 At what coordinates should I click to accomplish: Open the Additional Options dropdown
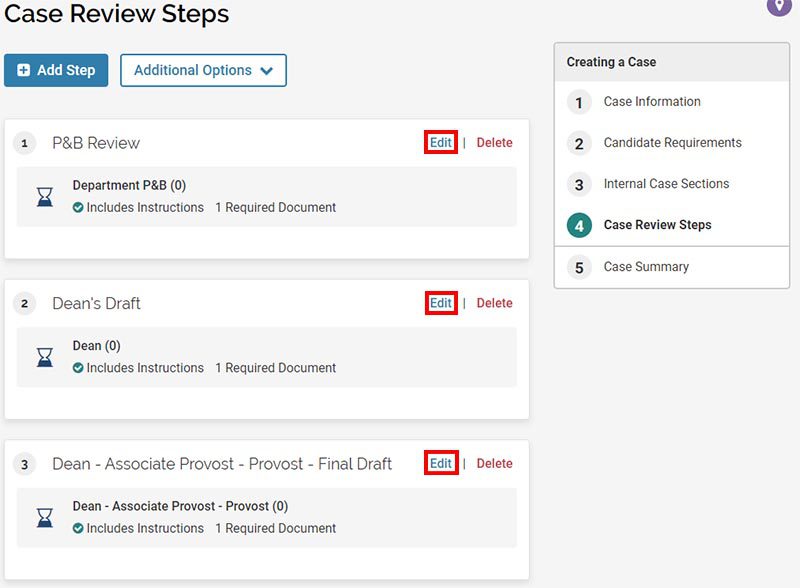(x=203, y=70)
